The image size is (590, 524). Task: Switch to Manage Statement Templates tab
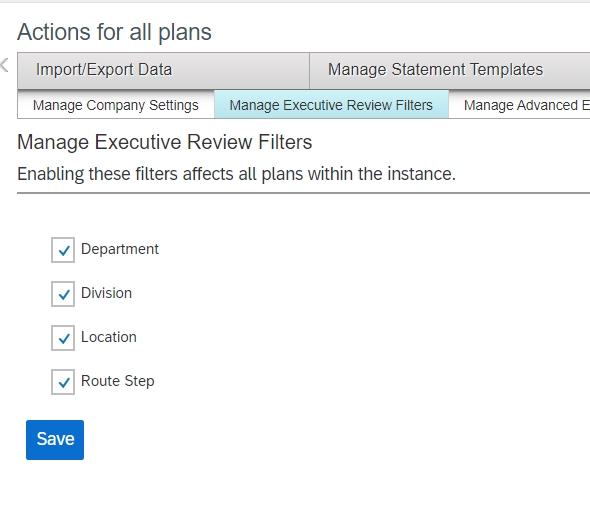pyautogui.click(x=450, y=70)
